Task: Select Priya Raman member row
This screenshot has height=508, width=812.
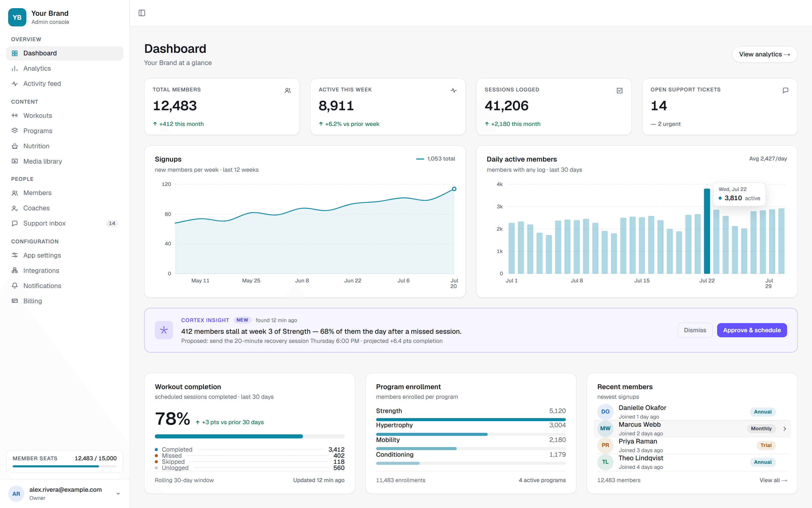Action: click(692, 446)
